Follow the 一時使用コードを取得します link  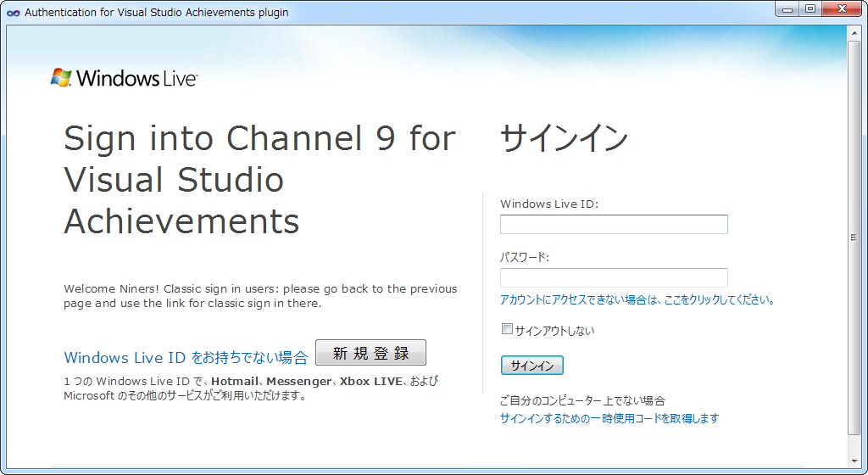609,418
